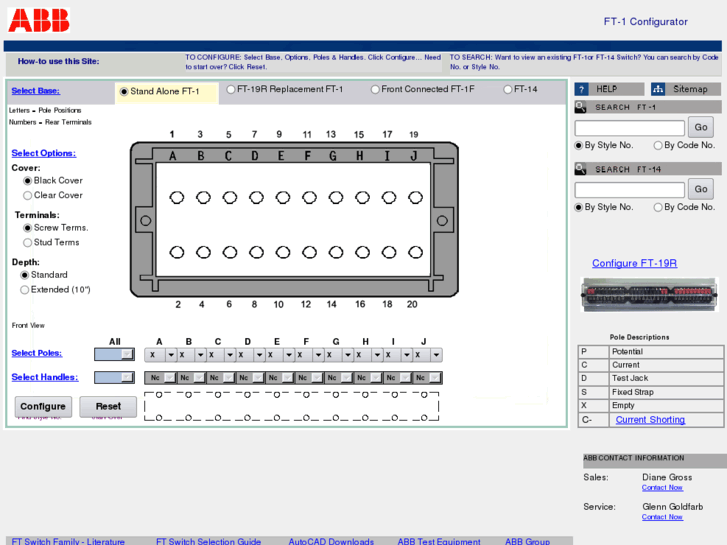Select Extended (10") depth option
The height and width of the screenshot is (545, 727).
tap(25, 290)
